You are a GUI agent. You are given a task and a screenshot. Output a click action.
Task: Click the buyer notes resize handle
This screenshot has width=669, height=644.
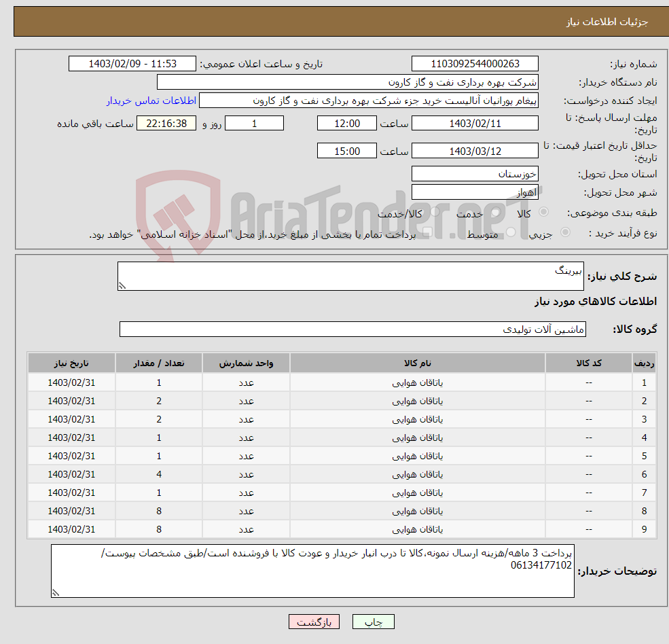pos(56,592)
